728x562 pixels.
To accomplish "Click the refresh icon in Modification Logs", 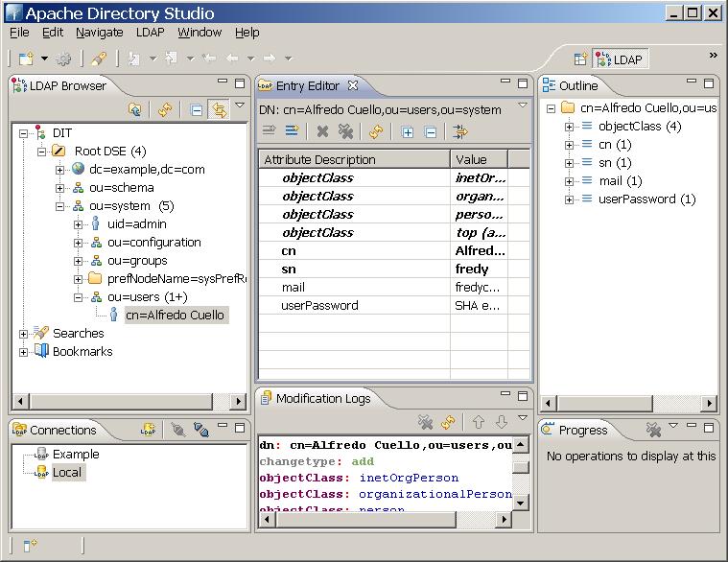I will [x=447, y=422].
